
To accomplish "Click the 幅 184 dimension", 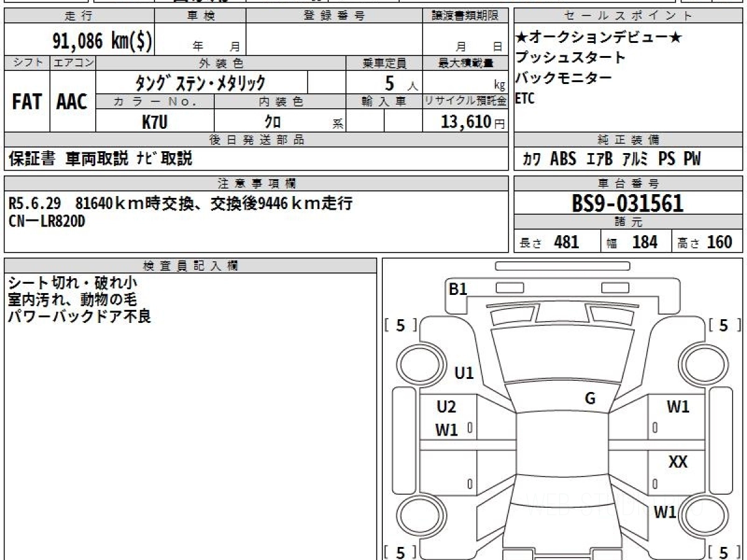I will pyautogui.click(x=632, y=242).
